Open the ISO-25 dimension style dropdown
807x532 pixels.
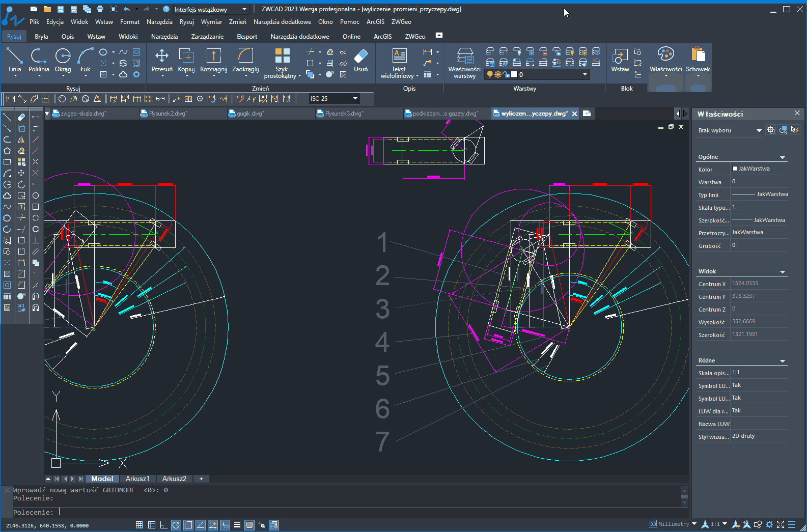click(355, 99)
